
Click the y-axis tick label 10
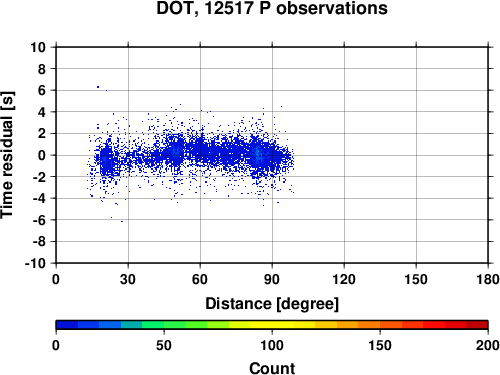click(x=38, y=47)
